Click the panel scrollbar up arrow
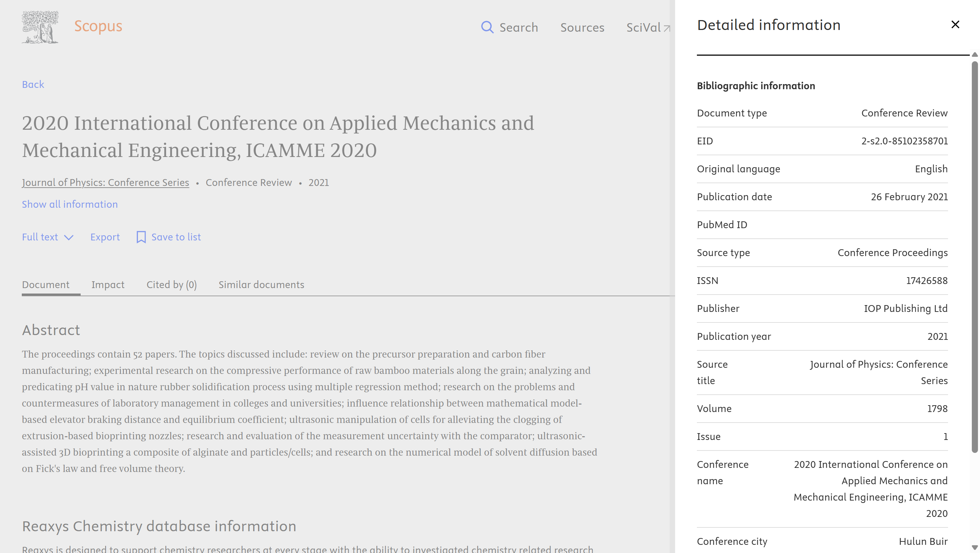 [x=975, y=55]
